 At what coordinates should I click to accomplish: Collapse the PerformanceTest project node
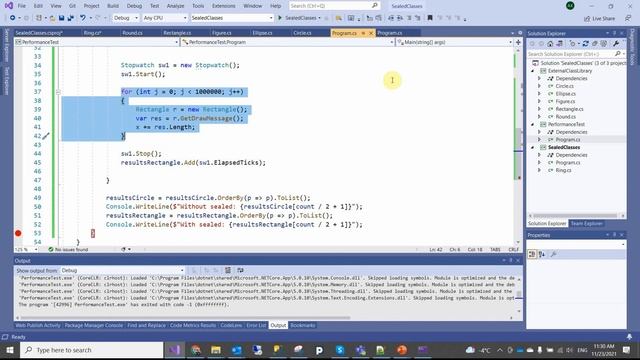click(533, 124)
